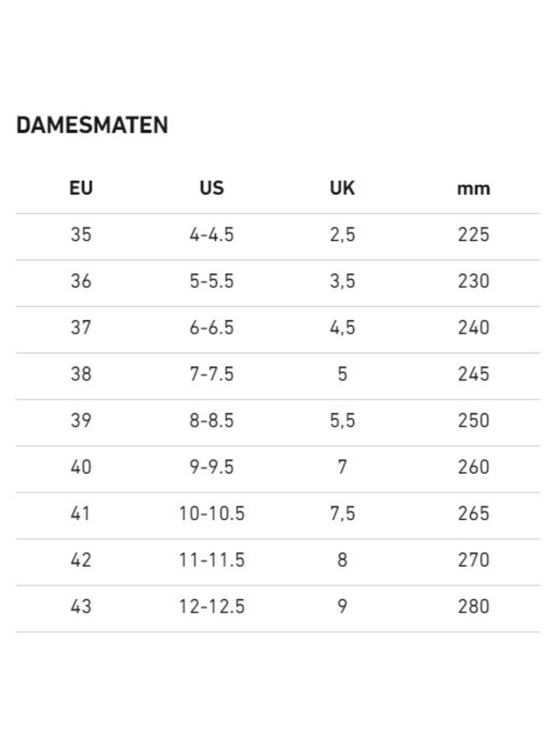The width and height of the screenshot is (554, 756).
Task: Select the 270 mm cell
Action: (x=473, y=559)
